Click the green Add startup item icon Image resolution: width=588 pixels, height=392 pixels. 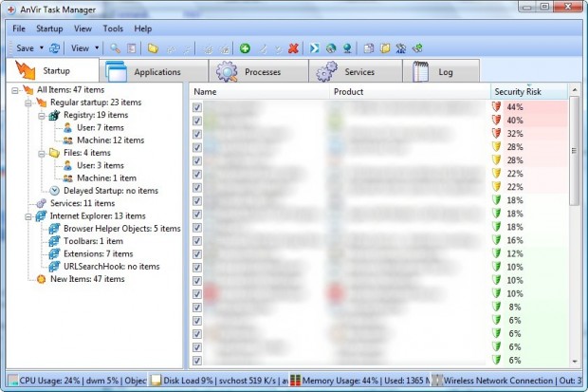pos(245,47)
